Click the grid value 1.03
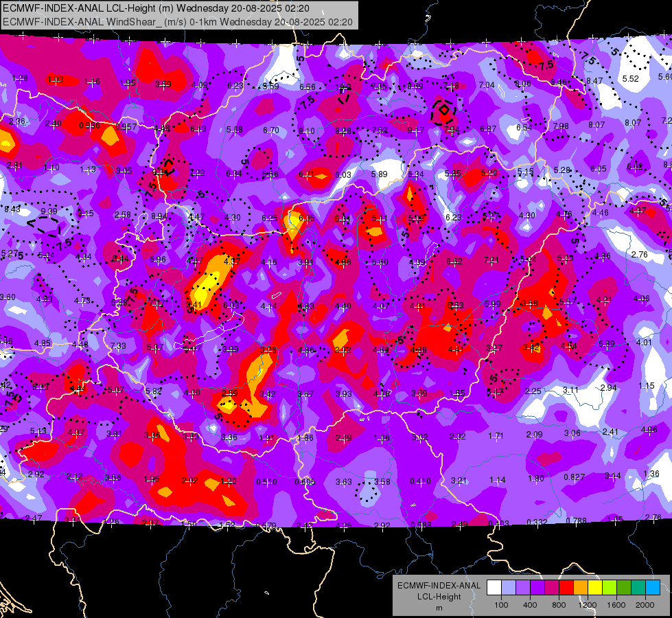This screenshot has height=618, width=672. point(56,80)
